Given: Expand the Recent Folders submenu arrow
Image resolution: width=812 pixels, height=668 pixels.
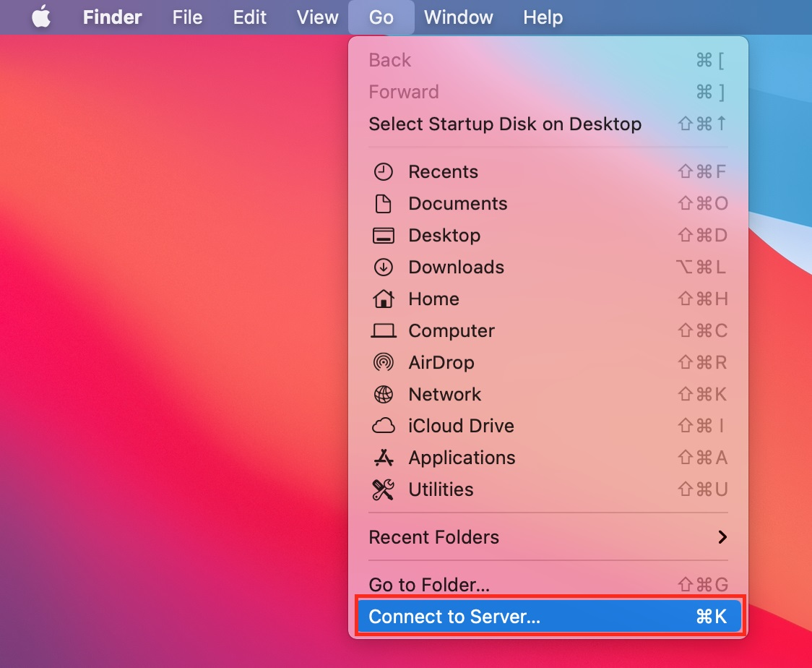Looking at the screenshot, I should [x=722, y=537].
